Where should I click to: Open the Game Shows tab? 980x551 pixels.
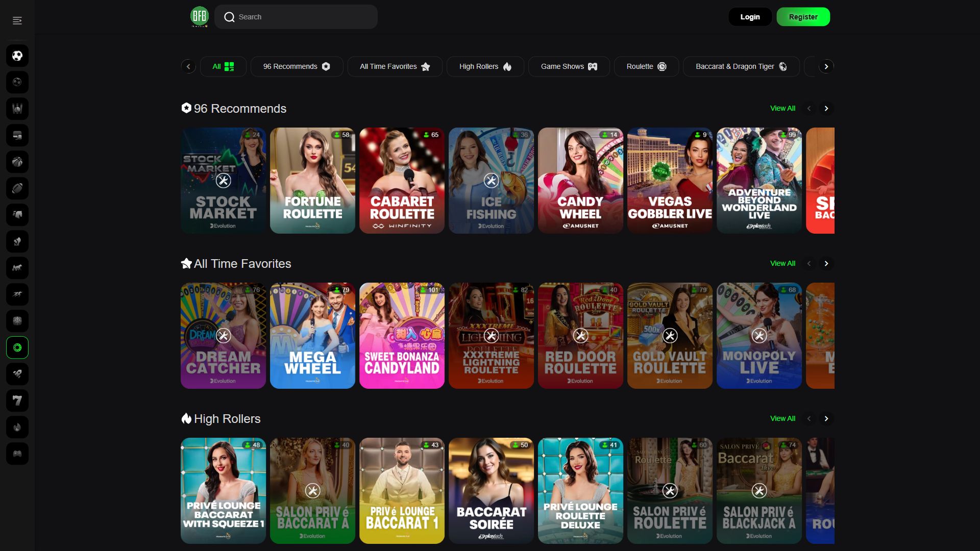click(x=569, y=66)
